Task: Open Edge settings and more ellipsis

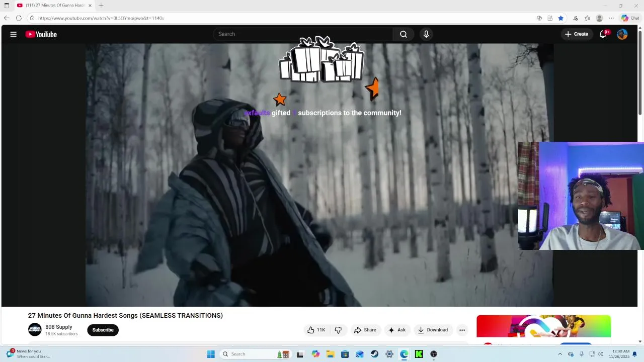Action: point(611,18)
